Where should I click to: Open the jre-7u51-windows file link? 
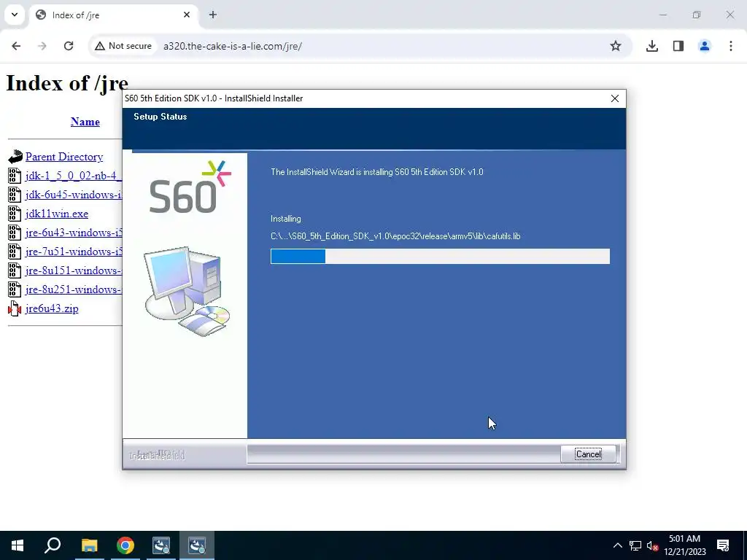pos(74,252)
